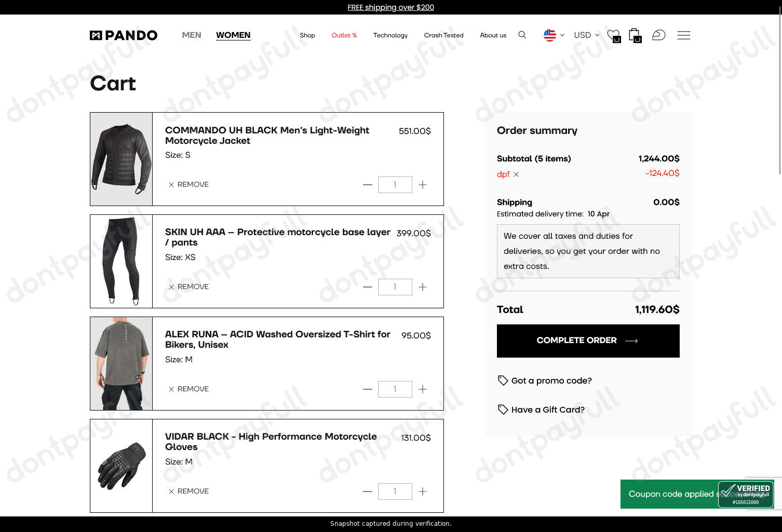This screenshot has width=782, height=532.
Task: Click the ALEX RUNA quantity input field
Action: pyautogui.click(x=395, y=389)
